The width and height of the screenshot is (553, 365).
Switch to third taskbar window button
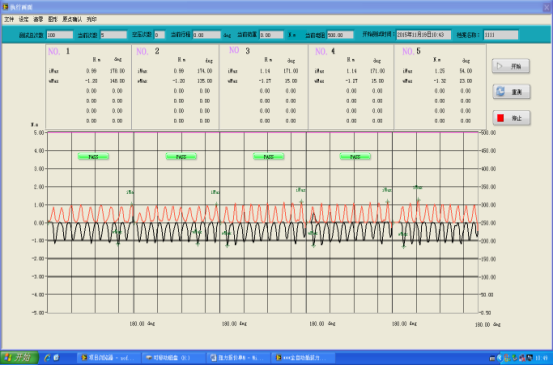click(239, 358)
